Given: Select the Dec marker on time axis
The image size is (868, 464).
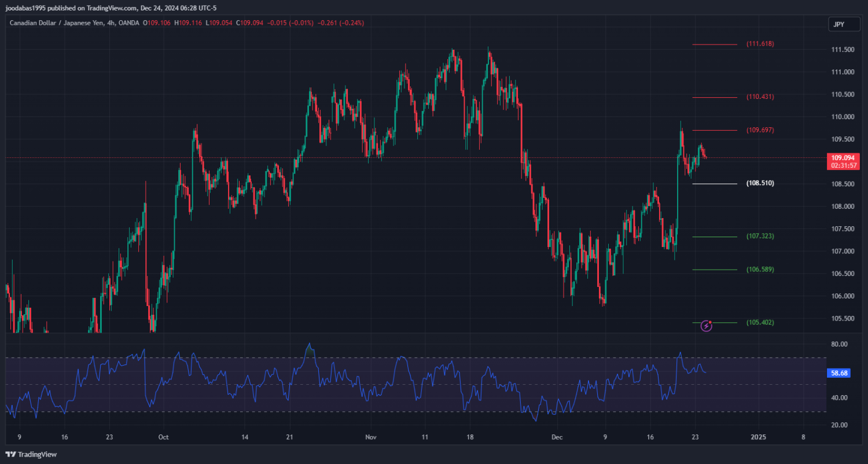Looking at the screenshot, I should click(557, 437).
